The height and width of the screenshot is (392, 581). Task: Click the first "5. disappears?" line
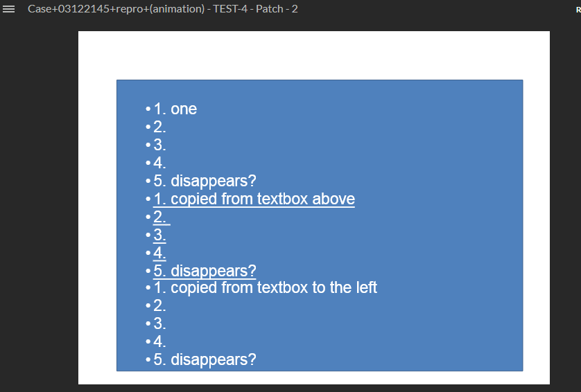click(x=205, y=181)
